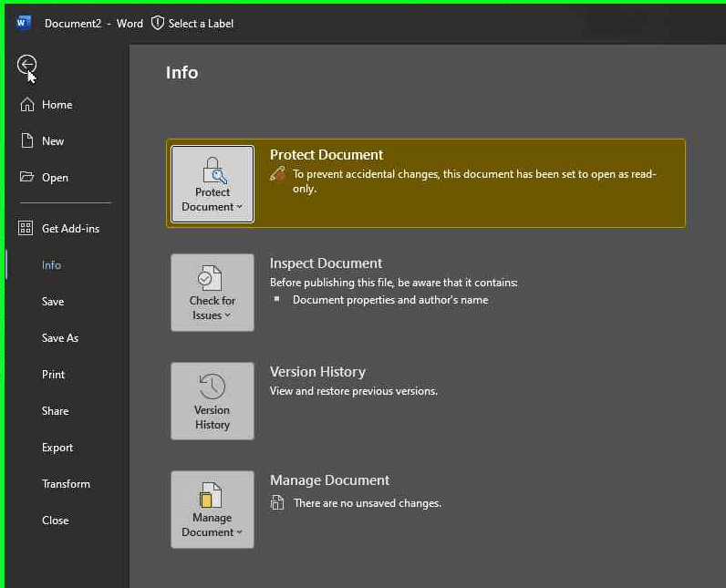Click the Protect Document heading

click(x=327, y=154)
